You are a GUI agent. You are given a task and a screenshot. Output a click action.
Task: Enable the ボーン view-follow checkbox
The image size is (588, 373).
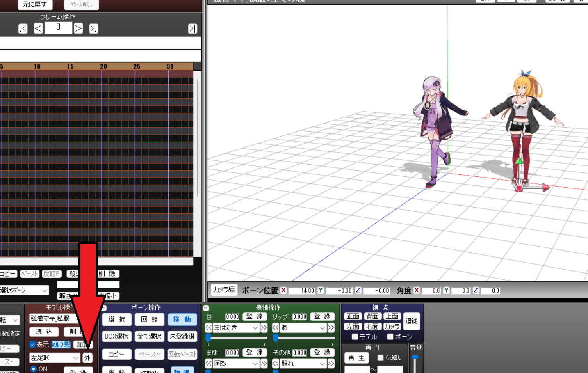click(390, 337)
